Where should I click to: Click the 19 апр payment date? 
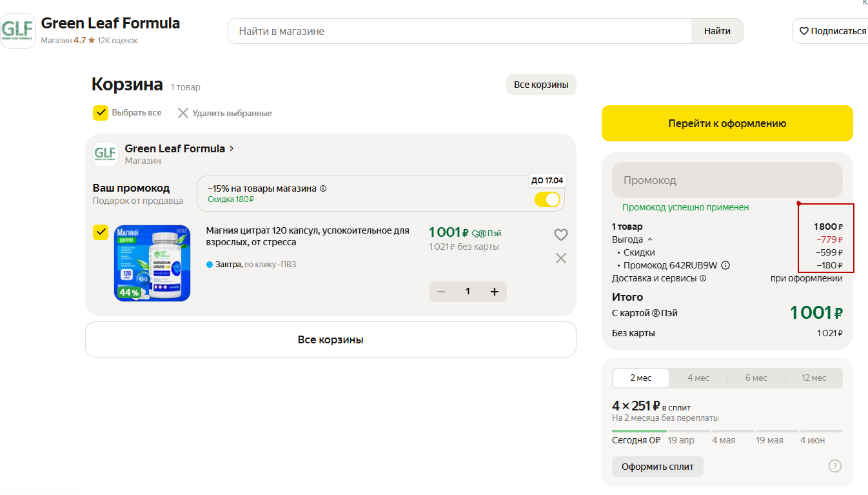pyautogui.click(x=681, y=440)
